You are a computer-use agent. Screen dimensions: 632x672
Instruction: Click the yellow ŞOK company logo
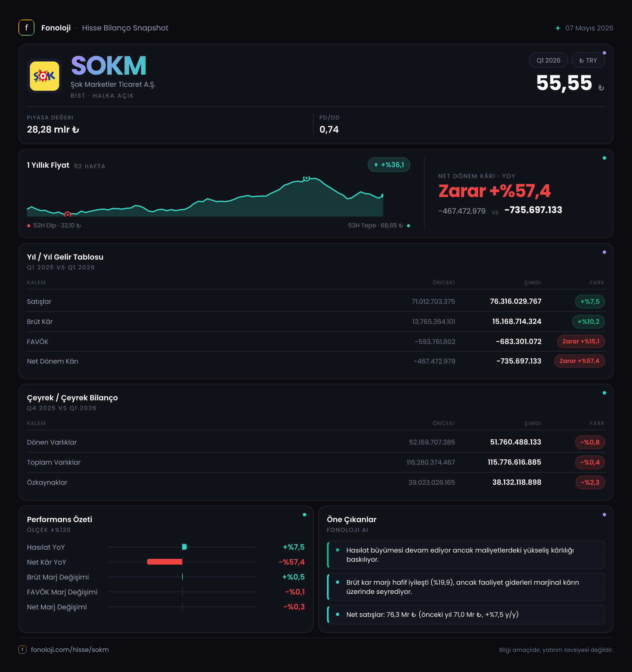[x=44, y=76]
